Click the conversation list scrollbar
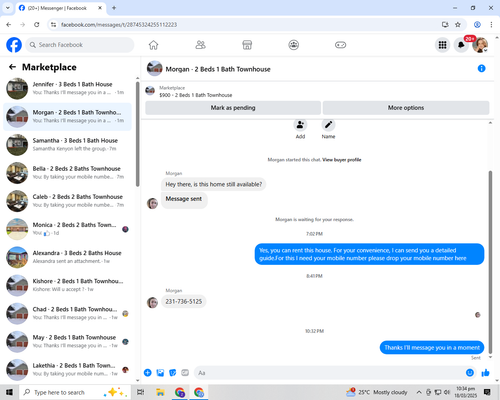The image size is (500, 400). pos(138,134)
